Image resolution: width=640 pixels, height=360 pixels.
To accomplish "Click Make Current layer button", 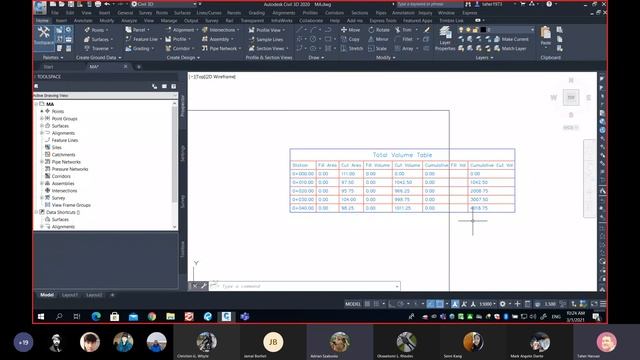I will (x=511, y=39).
